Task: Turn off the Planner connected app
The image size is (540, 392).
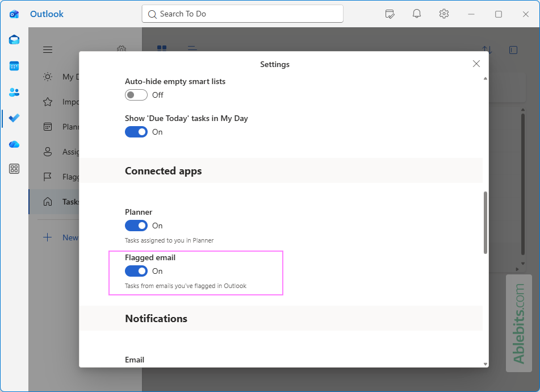Action: [136, 226]
